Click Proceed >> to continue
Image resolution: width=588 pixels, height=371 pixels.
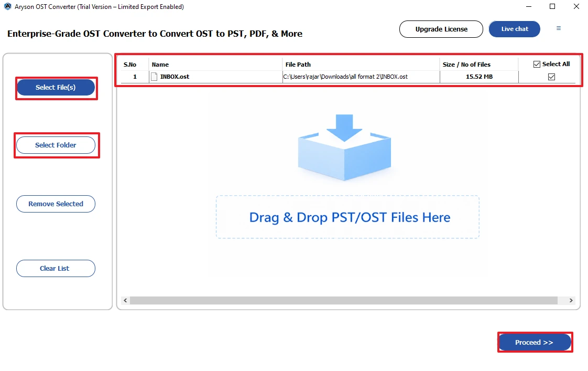pyautogui.click(x=535, y=343)
